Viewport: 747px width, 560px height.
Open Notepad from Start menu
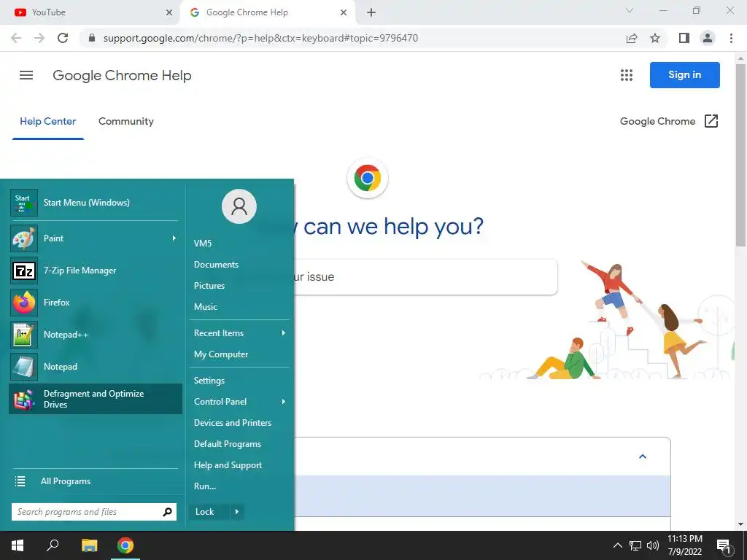[96, 367]
